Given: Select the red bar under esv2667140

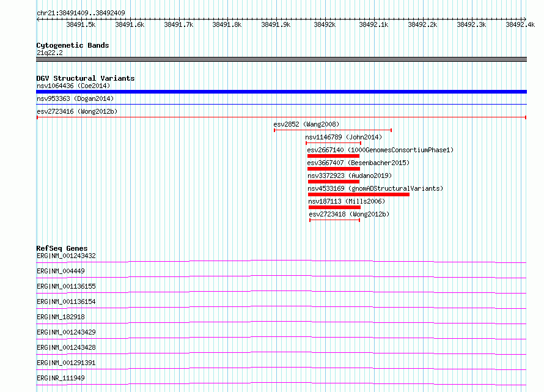Looking at the screenshot, I should [x=333, y=156].
